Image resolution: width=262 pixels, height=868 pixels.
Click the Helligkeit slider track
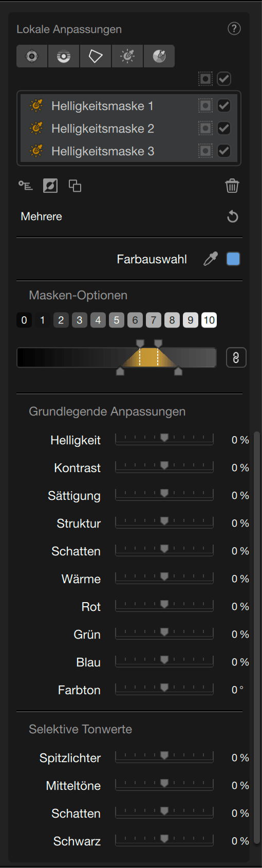pyautogui.click(x=164, y=439)
